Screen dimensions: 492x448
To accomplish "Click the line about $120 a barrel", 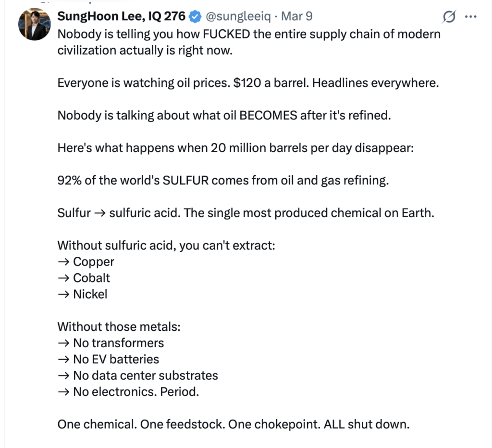I will pos(248,83).
